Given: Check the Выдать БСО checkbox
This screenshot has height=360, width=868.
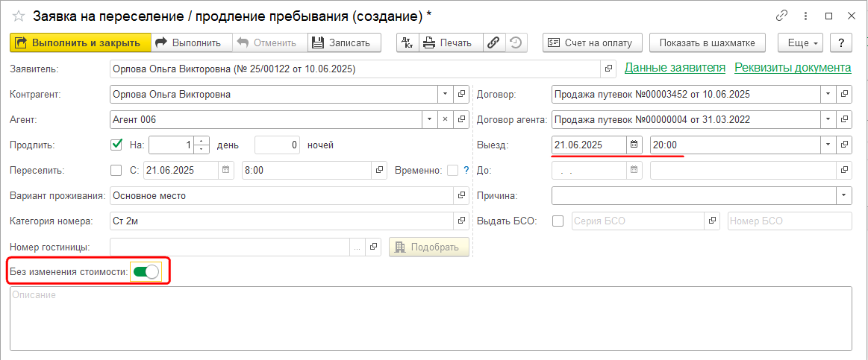Looking at the screenshot, I should pyautogui.click(x=558, y=221).
